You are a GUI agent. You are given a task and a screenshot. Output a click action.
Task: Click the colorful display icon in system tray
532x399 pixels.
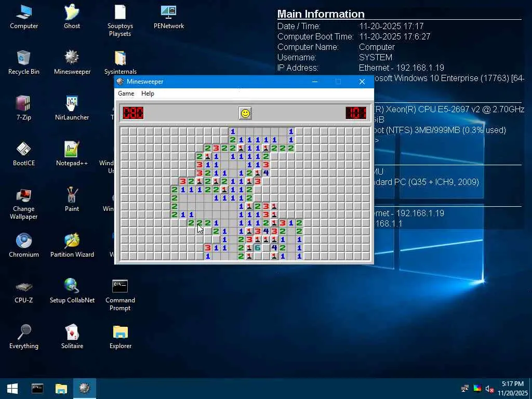tap(477, 389)
